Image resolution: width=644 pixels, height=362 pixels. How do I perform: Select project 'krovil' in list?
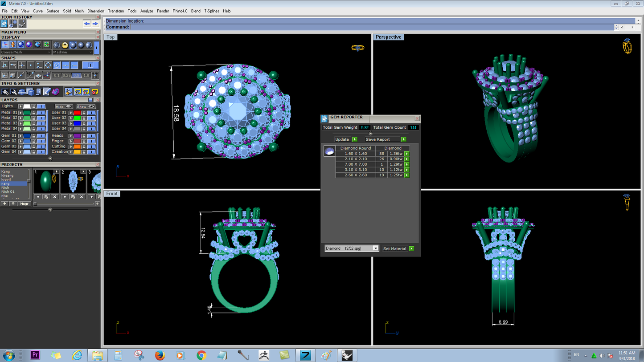tap(6, 179)
